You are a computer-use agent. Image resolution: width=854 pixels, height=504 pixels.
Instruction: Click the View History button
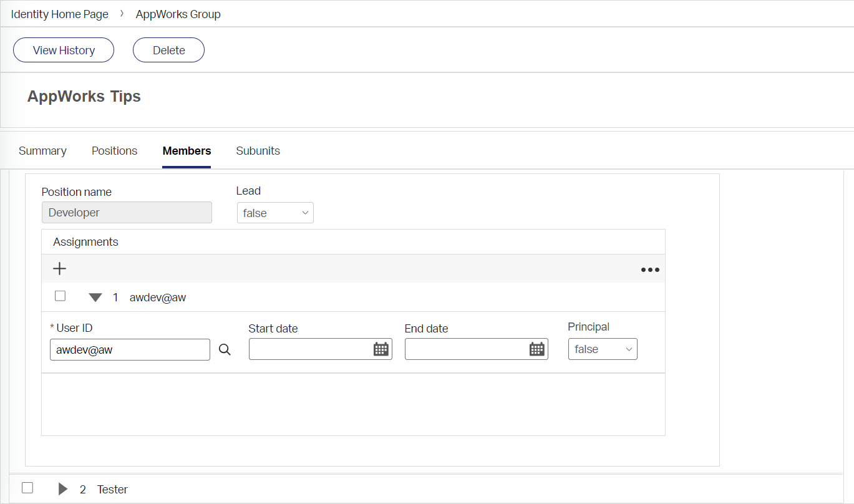click(64, 51)
